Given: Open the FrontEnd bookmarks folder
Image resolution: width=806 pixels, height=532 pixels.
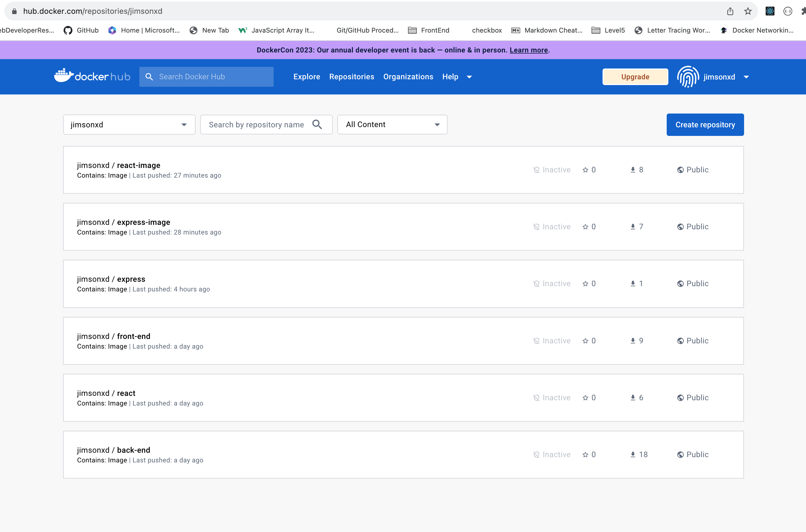Looking at the screenshot, I should (x=428, y=30).
